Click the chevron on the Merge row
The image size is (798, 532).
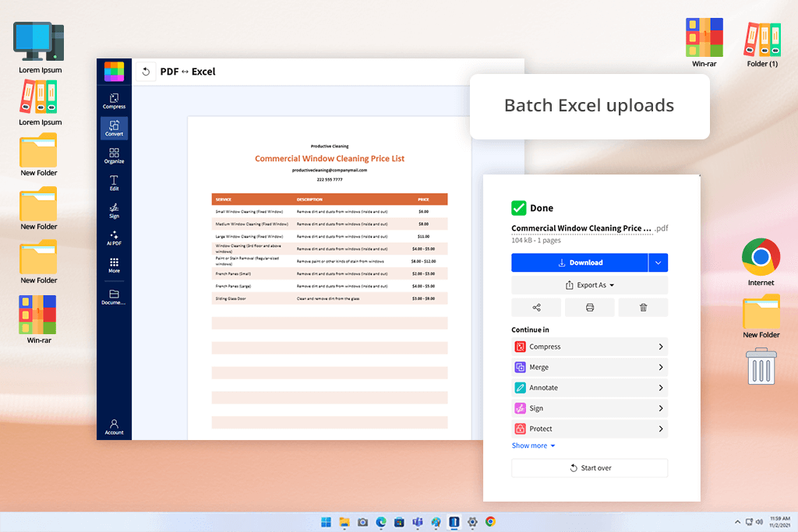pos(661,367)
